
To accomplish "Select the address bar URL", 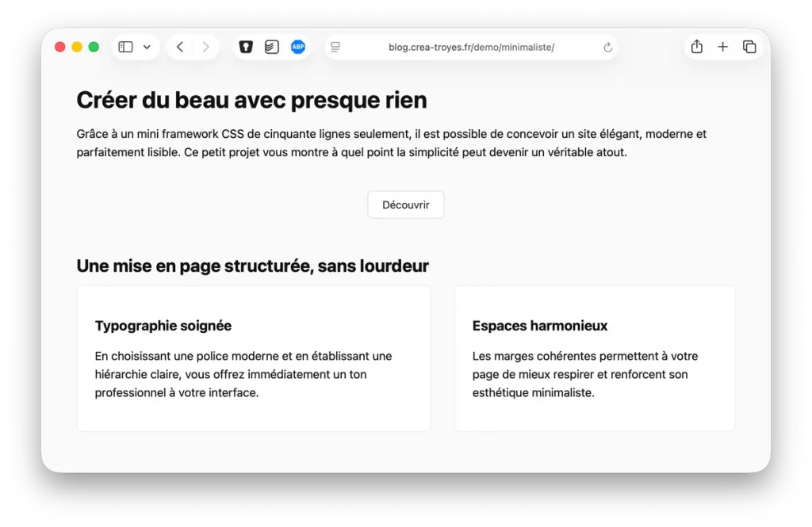I will coord(471,47).
